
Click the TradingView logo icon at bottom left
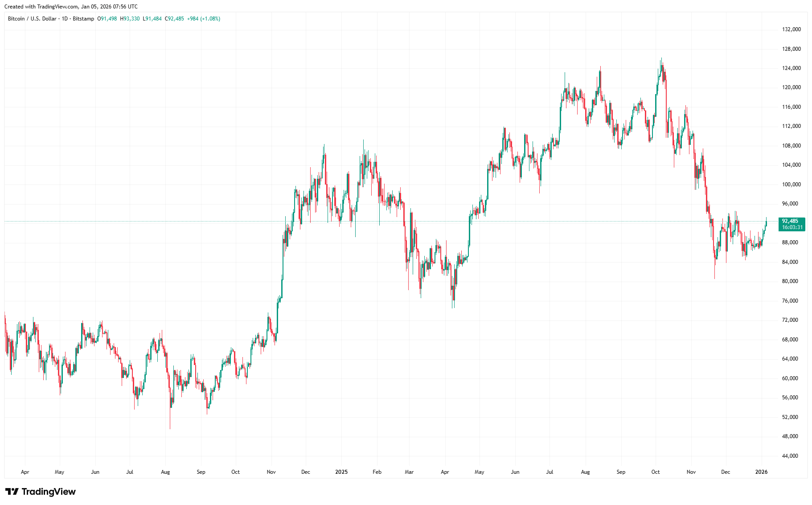pos(12,492)
